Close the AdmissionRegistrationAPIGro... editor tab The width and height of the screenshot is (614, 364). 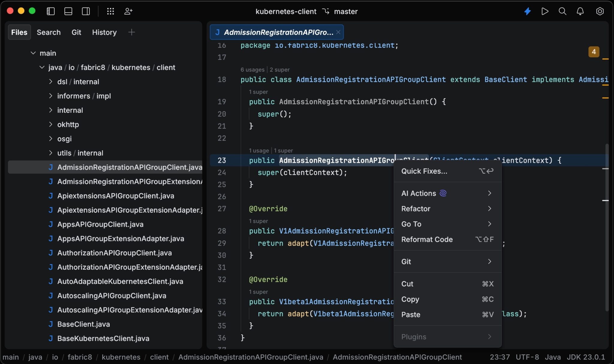tap(338, 32)
